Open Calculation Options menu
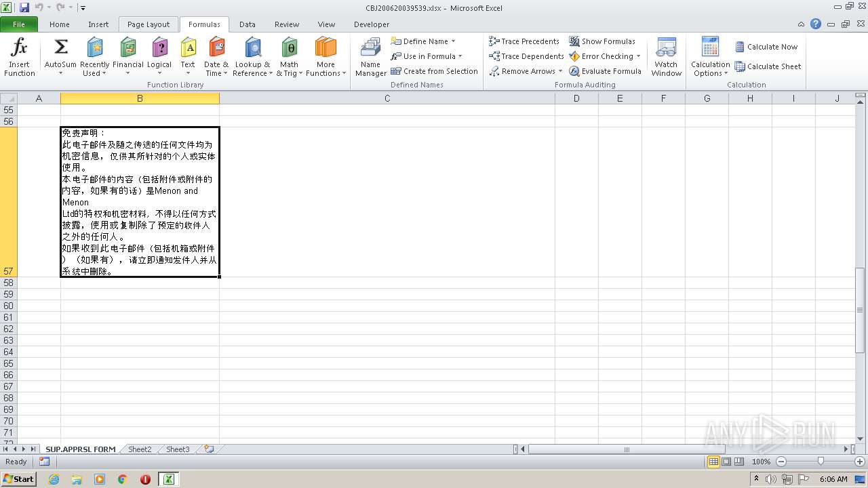The height and width of the screenshot is (488, 868). pyautogui.click(x=710, y=58)
